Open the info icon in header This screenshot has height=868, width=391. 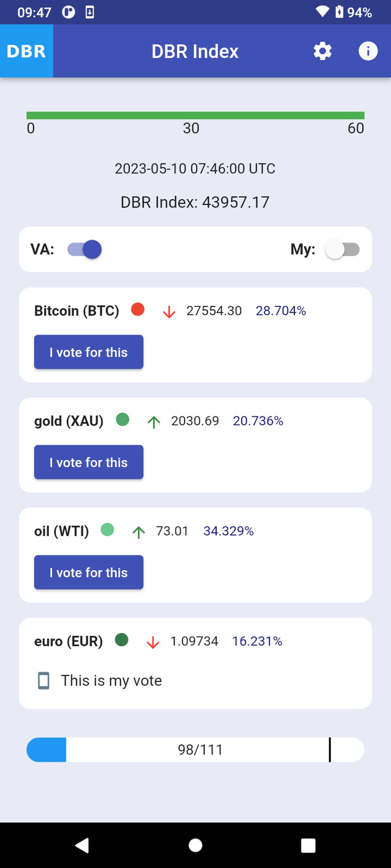(368, 51)
